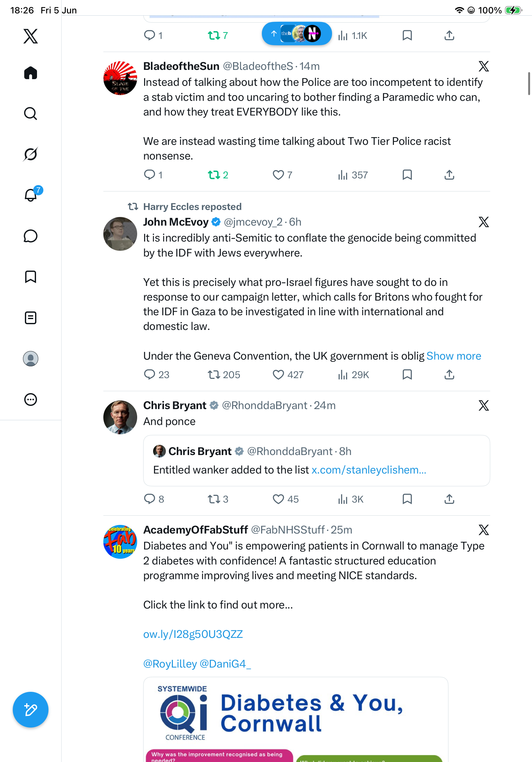This screenshot has height=762, width=532.
Task: Go to Home tab in sidebar
Action: point(31,73)
